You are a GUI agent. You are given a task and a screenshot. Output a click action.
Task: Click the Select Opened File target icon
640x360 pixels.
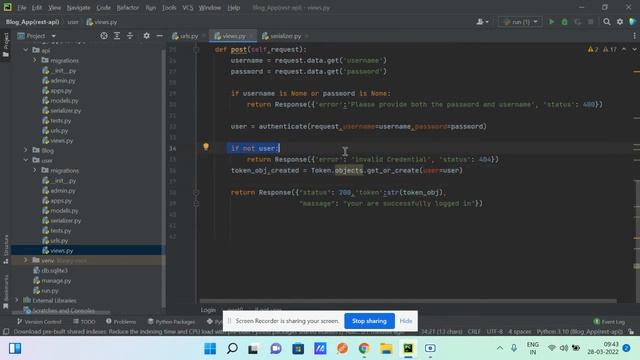pos(104,36)
